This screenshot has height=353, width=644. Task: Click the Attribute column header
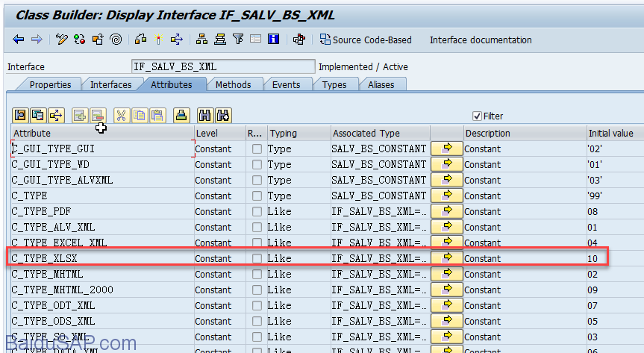(102, 133)
